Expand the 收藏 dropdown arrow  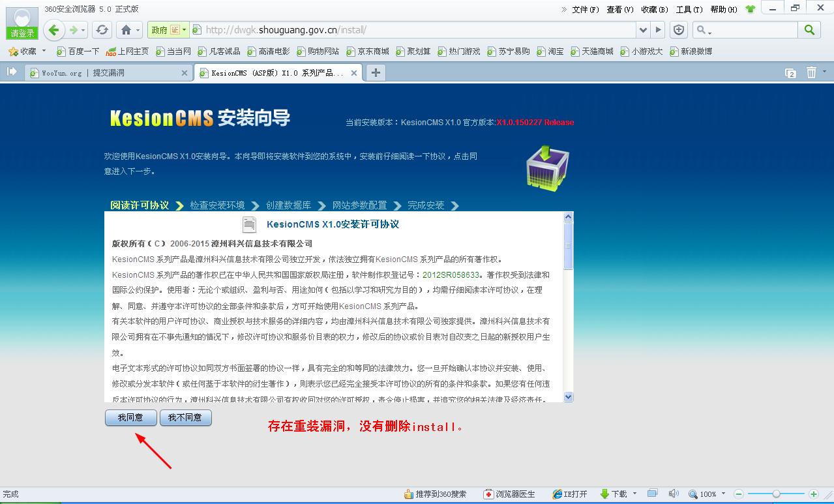pyautogui.click(x=44, y=51)
